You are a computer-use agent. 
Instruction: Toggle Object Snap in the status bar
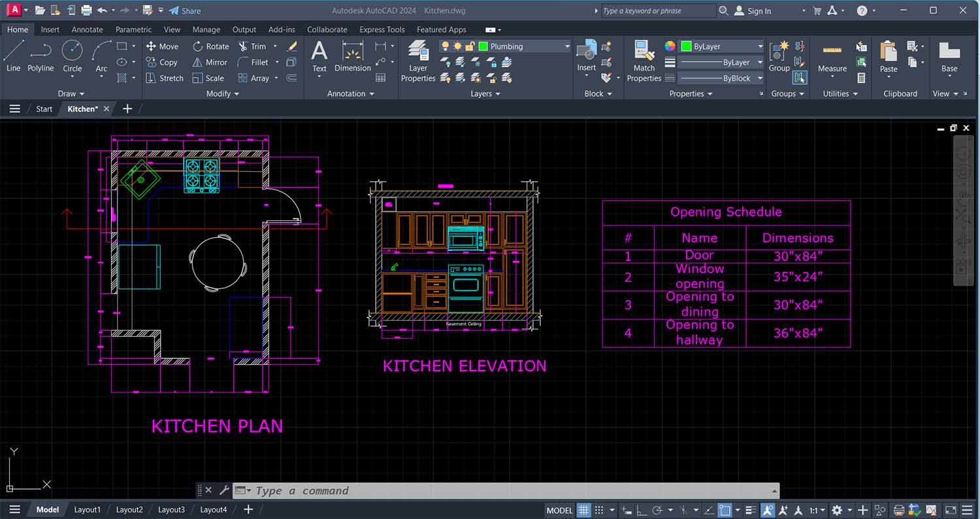[x=683, y=510]
